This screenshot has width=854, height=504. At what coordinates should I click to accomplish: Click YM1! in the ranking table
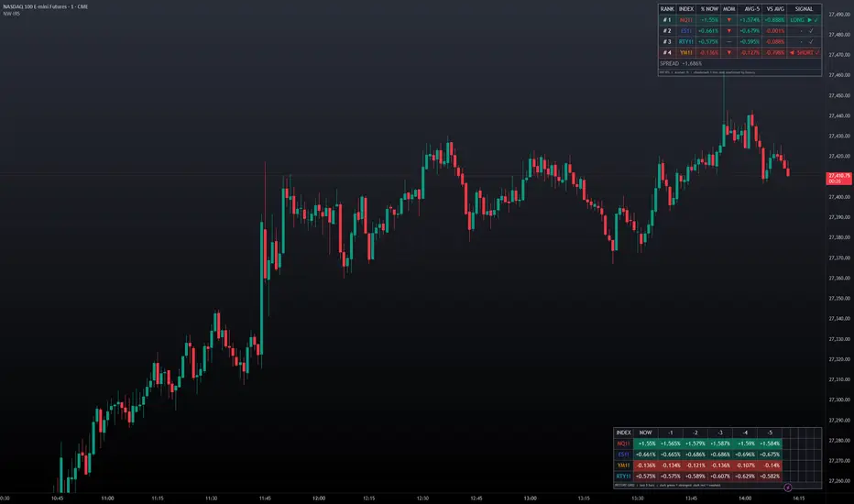coord(685,53)
